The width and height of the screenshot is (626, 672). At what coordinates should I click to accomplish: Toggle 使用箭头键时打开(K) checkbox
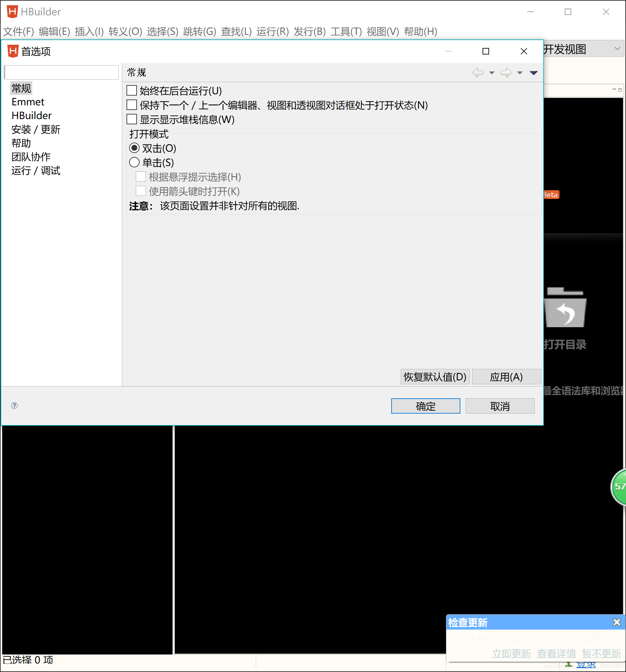click(141, 191)
